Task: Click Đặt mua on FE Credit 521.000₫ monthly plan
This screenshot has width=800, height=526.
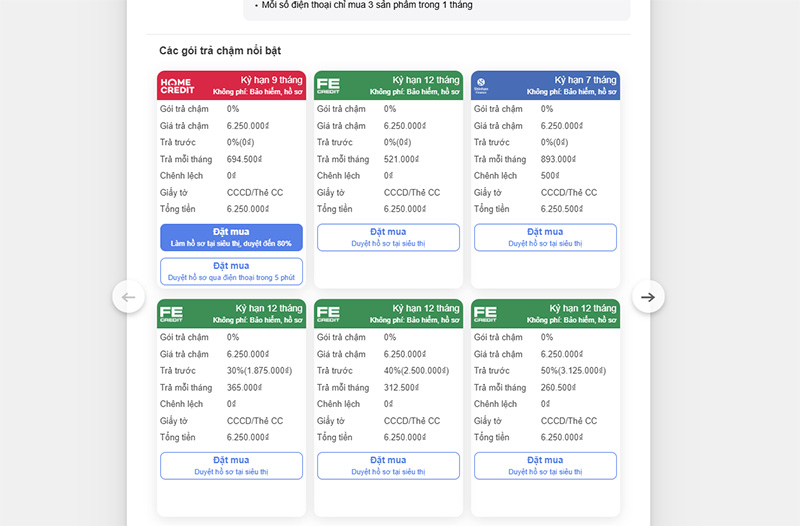Action: (388, 237)
